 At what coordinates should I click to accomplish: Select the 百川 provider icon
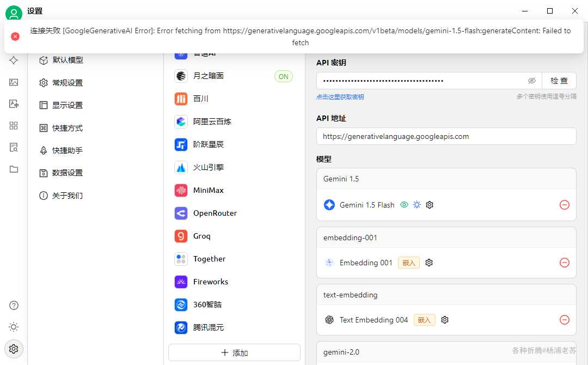click(x=181, y=99)
